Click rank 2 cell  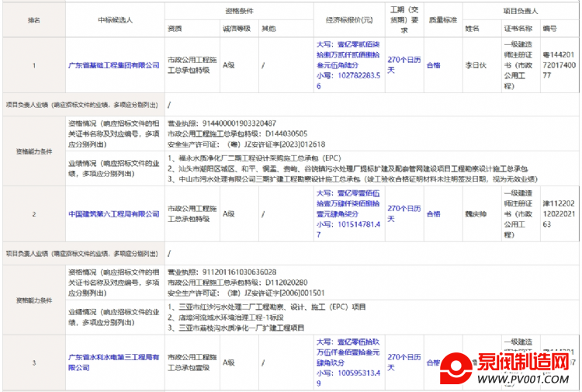tap(34, 214)
